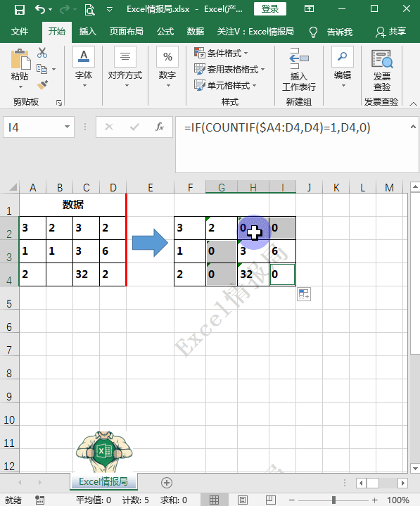Expand the 粘贴 options dropdown arrow

click(x=20, y=87)
